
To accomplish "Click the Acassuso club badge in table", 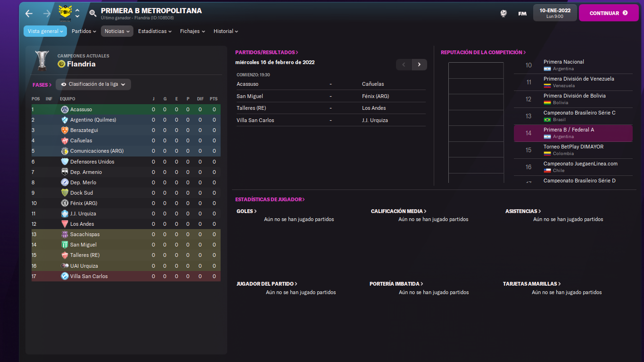I will pos(65,109).
